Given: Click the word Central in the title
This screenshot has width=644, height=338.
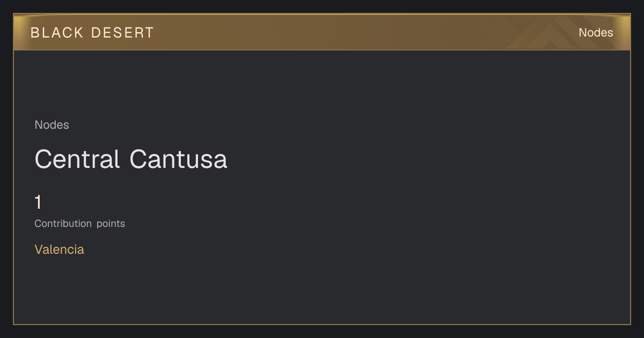Looking at the screenshot, I should pos(77,159).
